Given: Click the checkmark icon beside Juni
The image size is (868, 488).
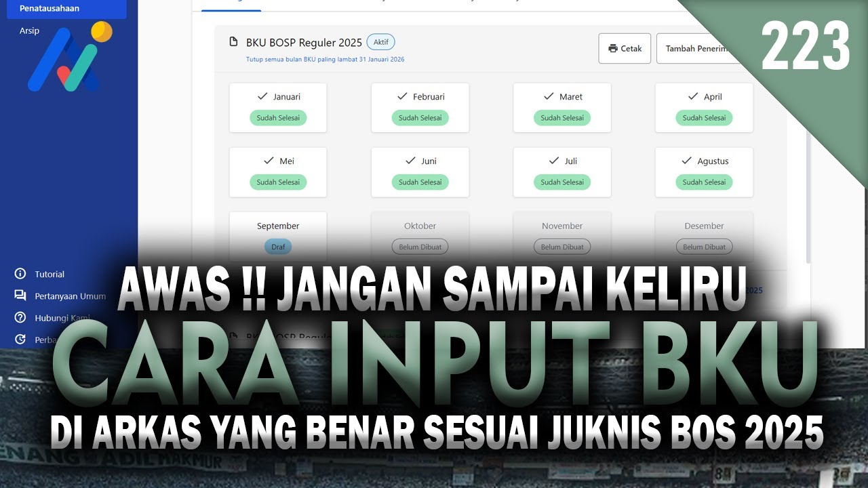Looking at the screenshot, I should point(410,161).
